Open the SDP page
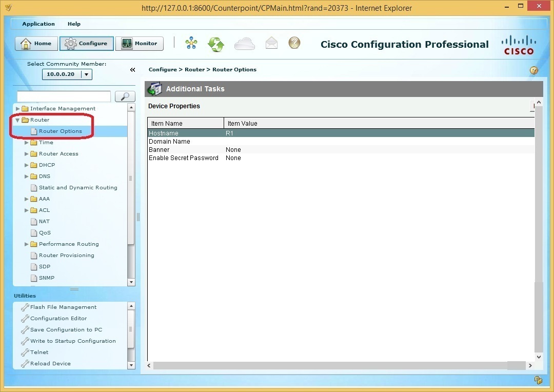554x392 pixels. click(45, 267)
